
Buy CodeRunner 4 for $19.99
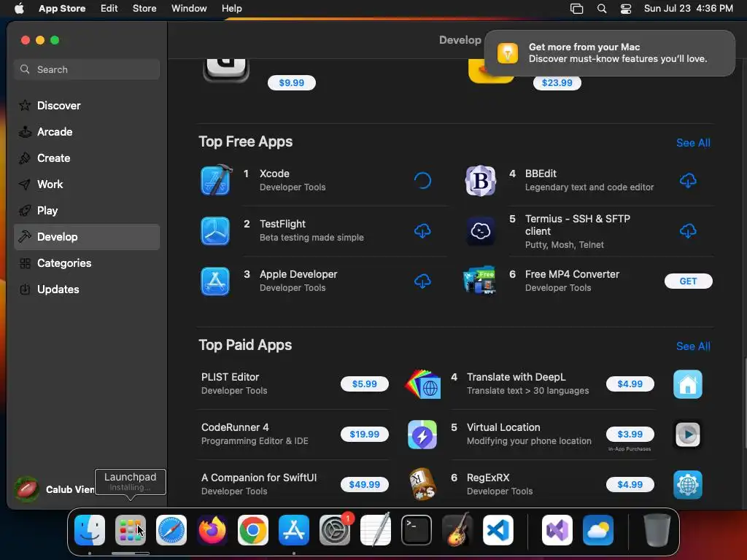pos(365,435)
